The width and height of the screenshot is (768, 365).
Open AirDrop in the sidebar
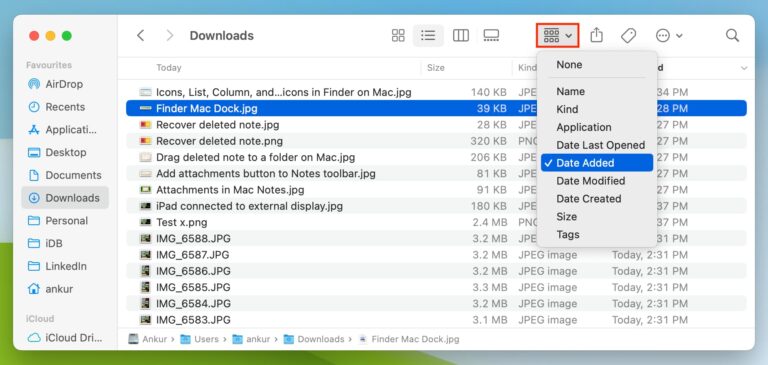pos(65,84)
